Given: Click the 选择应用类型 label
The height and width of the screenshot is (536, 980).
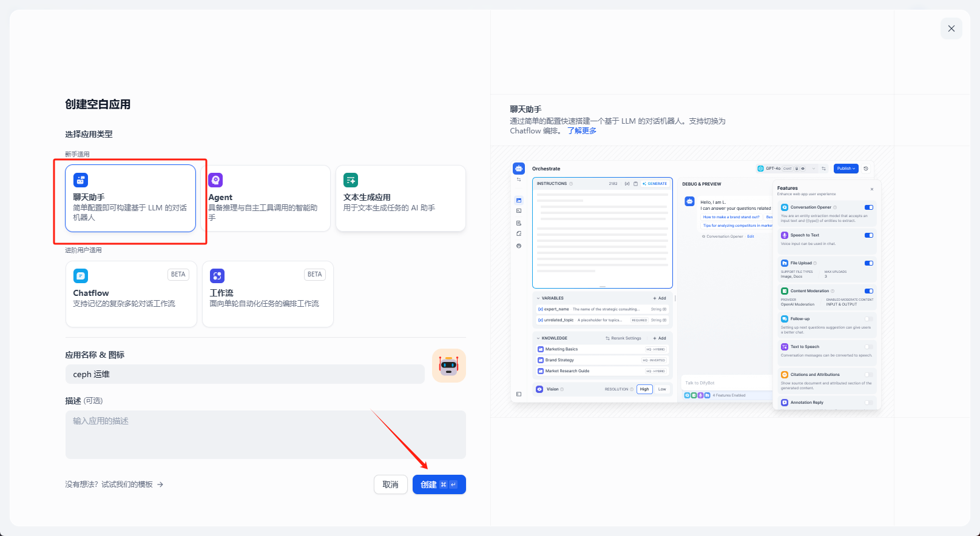Looking at the screenshot, I should click(x=89, y=134).
